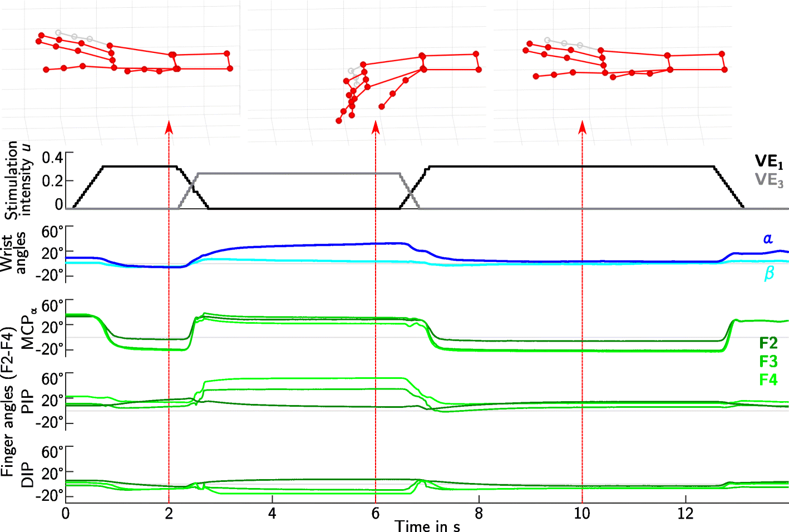Click the red arrowhead above the 6 s marker
The image size is (789, 532).
[376, 128]
